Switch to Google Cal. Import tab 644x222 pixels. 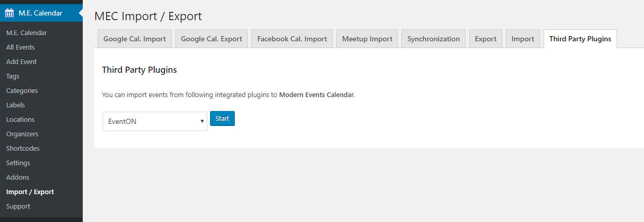pyautogui.click(x=134, y=39)
